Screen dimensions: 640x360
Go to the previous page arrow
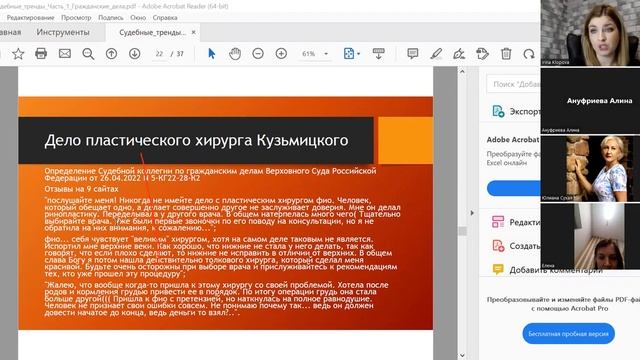pos(111,53)
